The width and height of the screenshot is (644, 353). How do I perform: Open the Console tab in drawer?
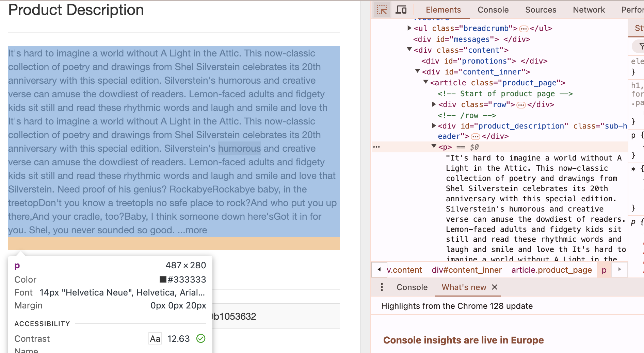point(412,287)
